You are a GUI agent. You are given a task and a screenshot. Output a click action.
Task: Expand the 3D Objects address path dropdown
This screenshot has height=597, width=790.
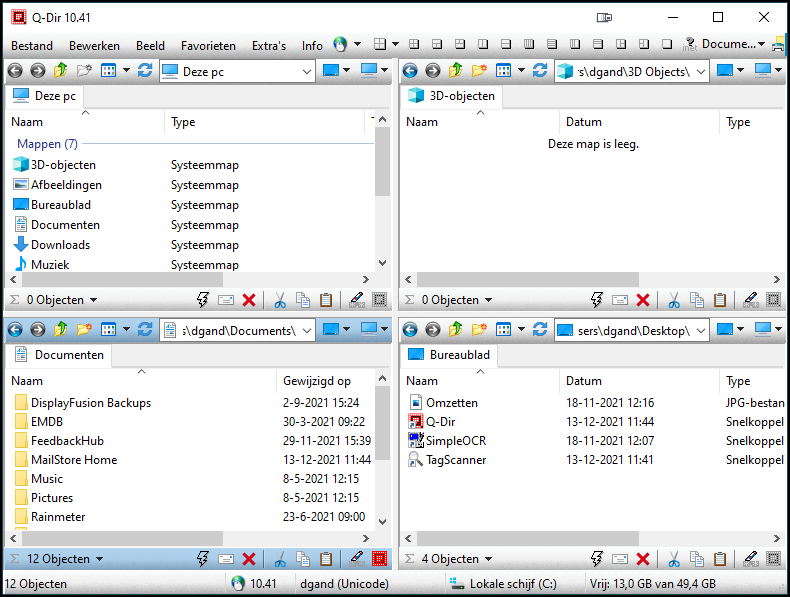[x=700, y=72]
